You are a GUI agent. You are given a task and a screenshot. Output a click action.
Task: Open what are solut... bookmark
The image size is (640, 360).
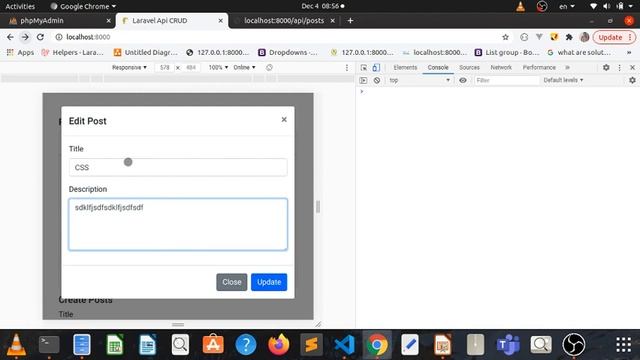point(579,52)
